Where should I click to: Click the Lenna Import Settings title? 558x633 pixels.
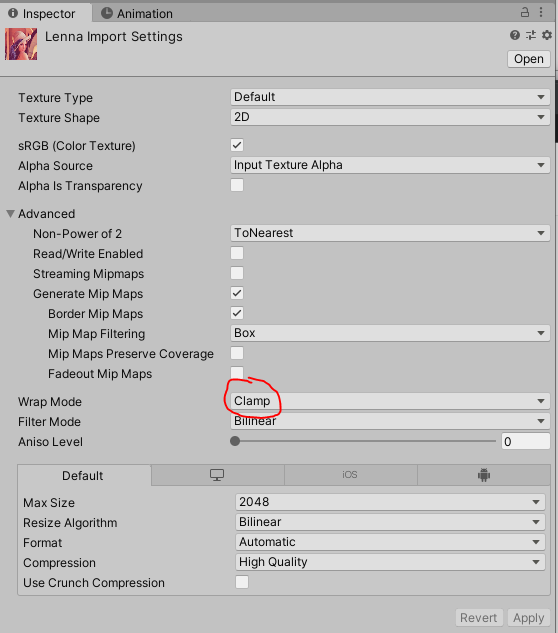click(113, 36)
